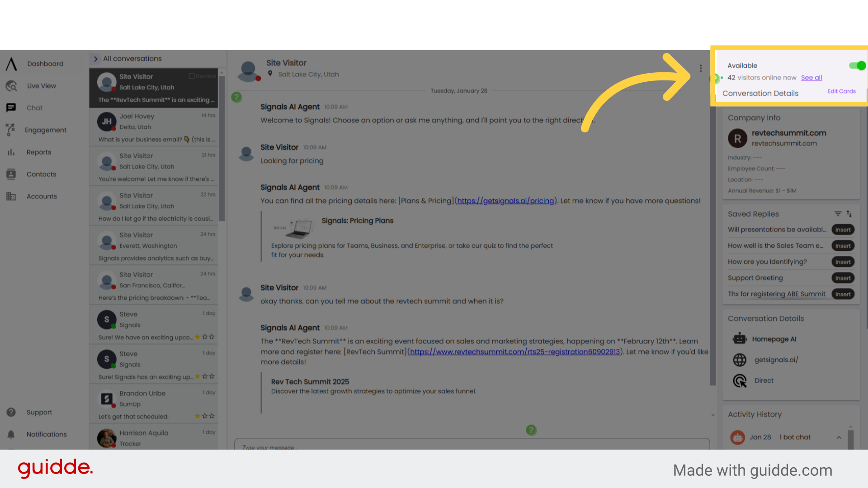The image size is (868, 488).
Task: Insert Will presentations be available reply
Action: click(843, 230)
